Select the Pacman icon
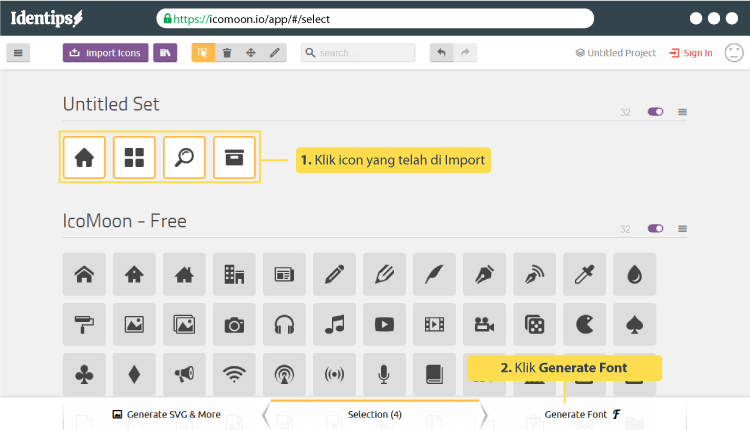The image size is (750, 430). point(585,324)
